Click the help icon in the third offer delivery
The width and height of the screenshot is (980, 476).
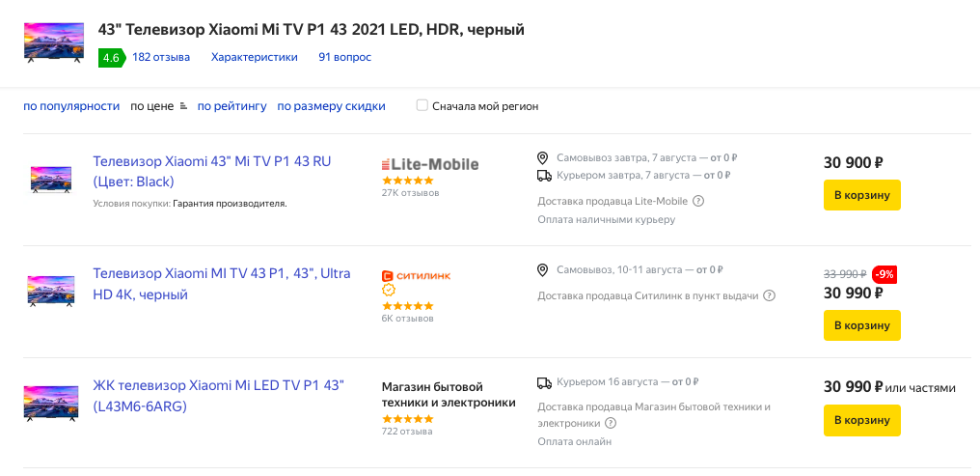(x=611, y=423)
